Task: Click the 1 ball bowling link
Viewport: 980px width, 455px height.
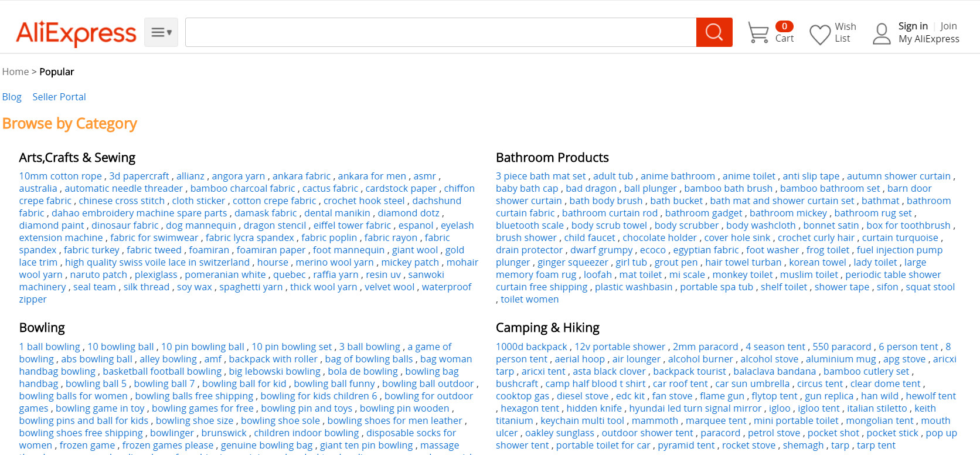Action: [x=49, y=347]
